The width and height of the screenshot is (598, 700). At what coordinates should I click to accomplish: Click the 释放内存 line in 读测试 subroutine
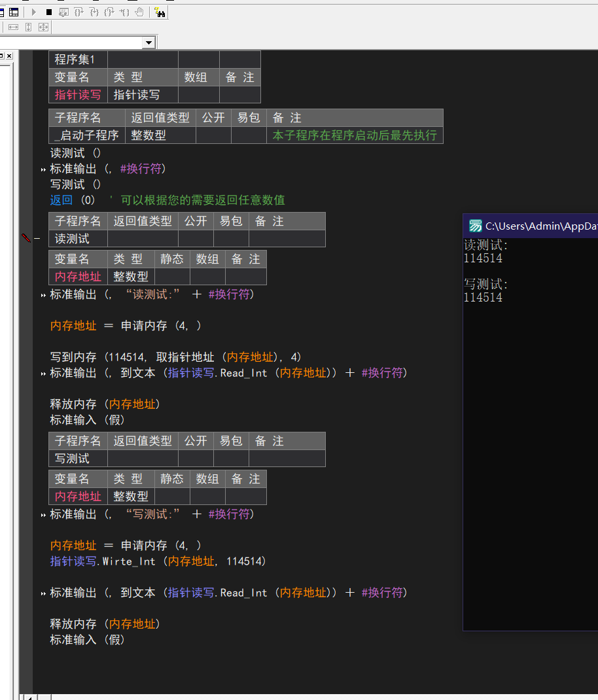point(105,404)
